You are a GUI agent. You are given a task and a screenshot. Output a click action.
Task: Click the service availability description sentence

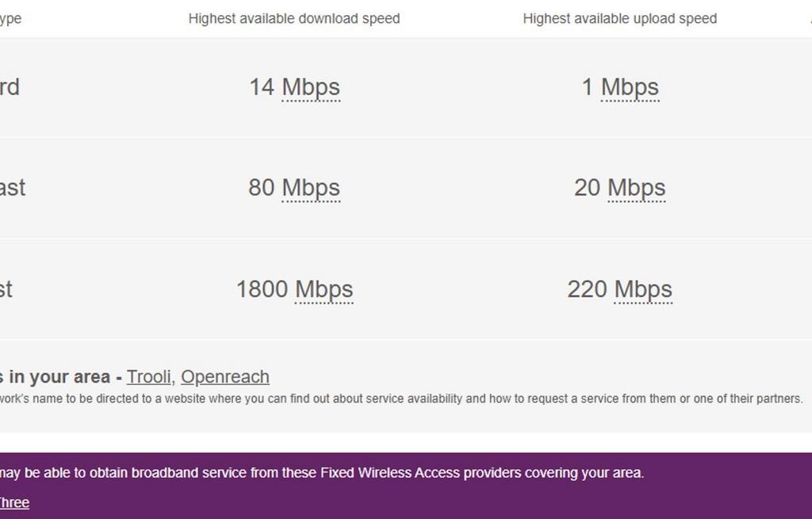point(401,399)
